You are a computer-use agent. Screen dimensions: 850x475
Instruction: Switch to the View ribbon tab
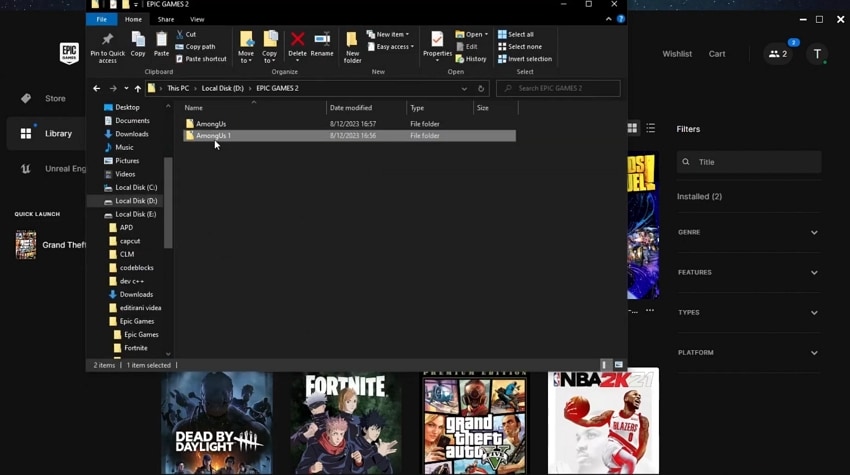[197, 19]
